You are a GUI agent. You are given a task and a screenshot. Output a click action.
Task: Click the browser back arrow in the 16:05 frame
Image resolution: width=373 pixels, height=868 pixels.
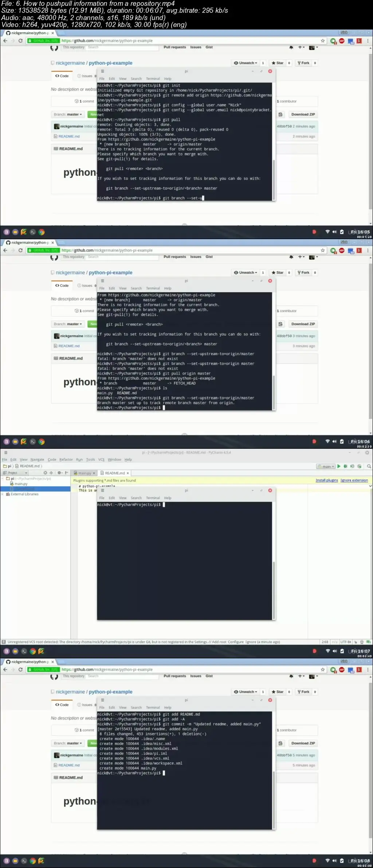[x=5, y=41]
